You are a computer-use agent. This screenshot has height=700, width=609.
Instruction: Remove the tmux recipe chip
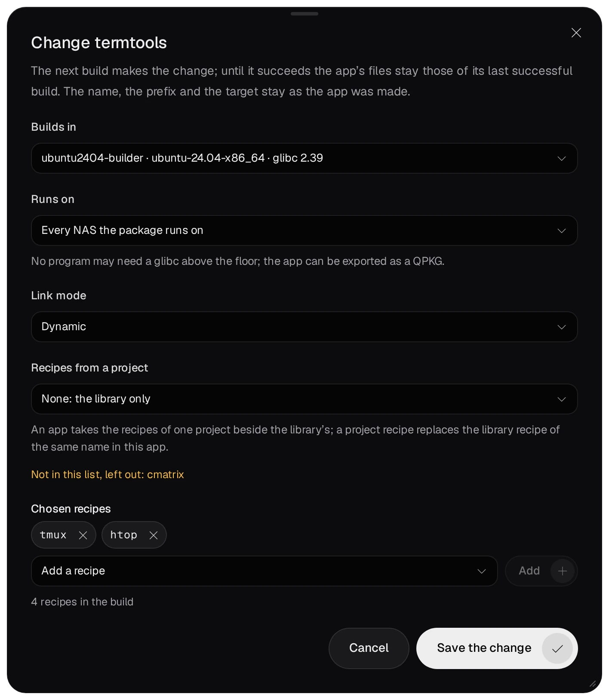point(83,535)
